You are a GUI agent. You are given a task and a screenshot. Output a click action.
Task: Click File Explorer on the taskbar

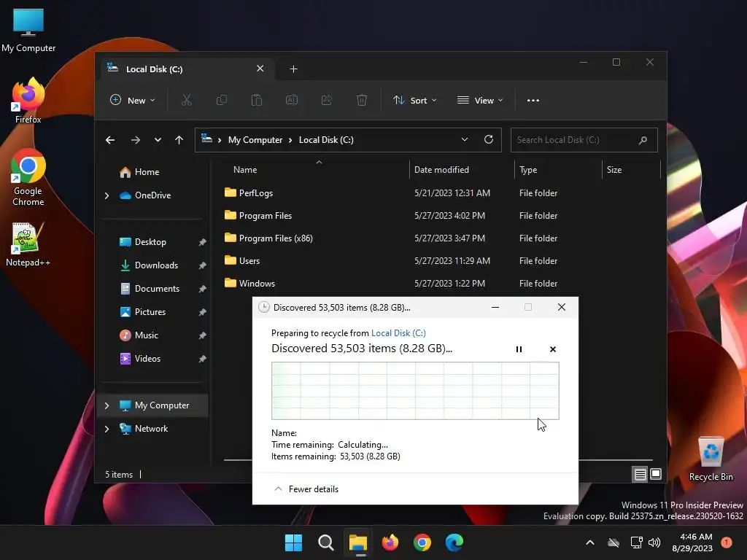pos(357,542)
